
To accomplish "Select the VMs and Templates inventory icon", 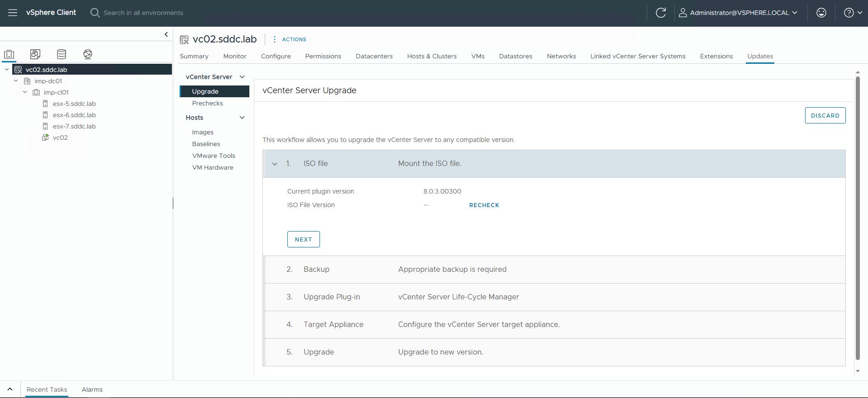I will click(35, 54).
